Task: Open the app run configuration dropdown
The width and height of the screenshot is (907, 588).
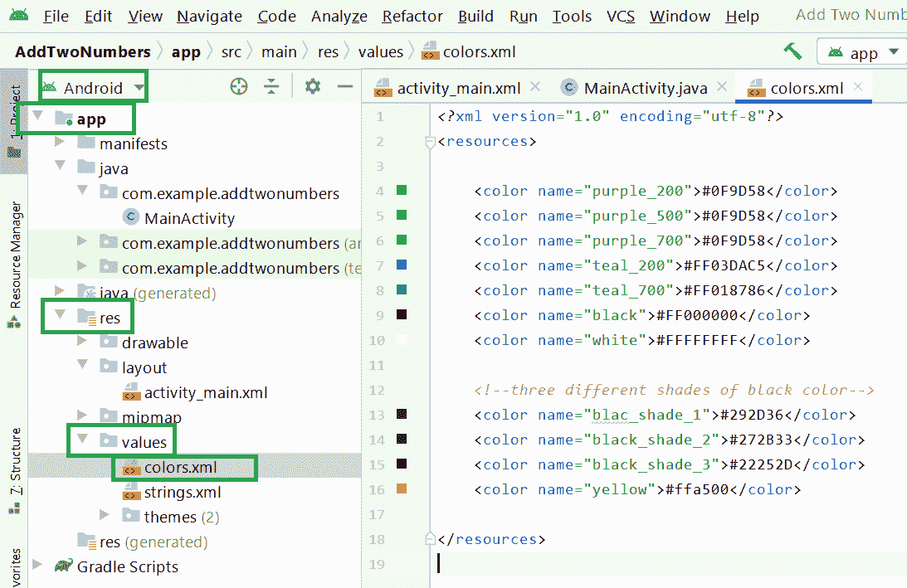Action: pos(861,52)
